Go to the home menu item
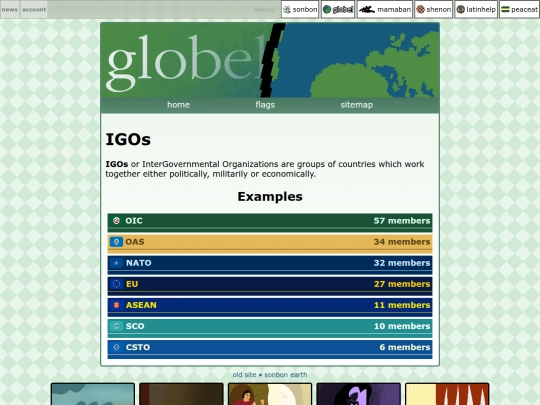 [x=178, y=105]
